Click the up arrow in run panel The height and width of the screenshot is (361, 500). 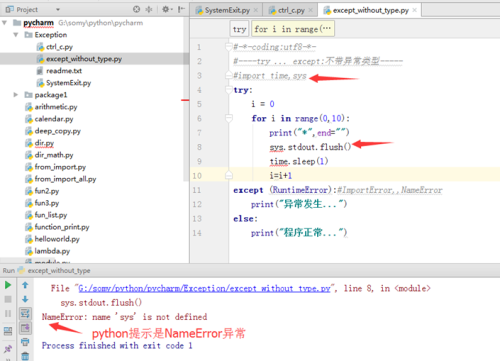click(25, 285)
